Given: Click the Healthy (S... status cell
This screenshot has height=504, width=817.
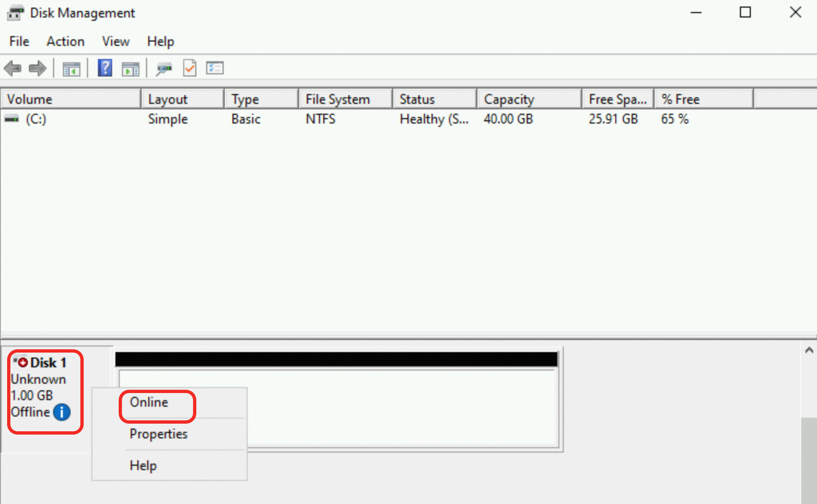Looking at the screenshot, I should coord(434,119).
